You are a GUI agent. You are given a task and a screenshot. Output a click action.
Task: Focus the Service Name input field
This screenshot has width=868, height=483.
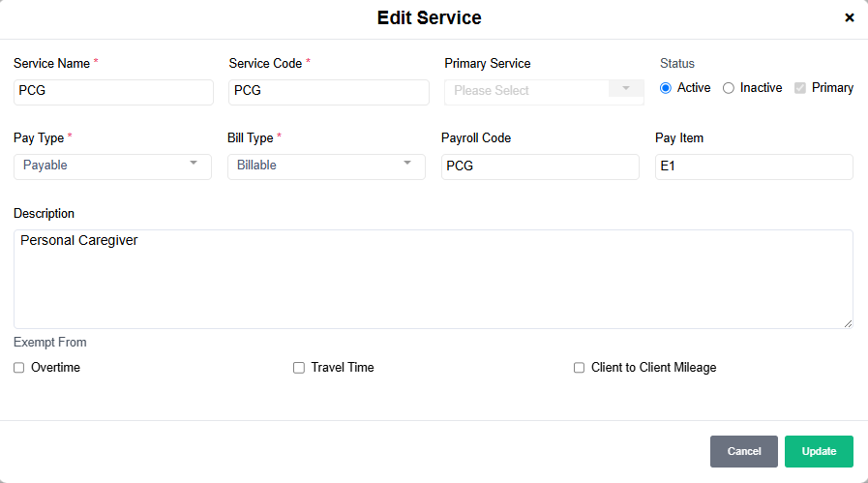(113, 92)
